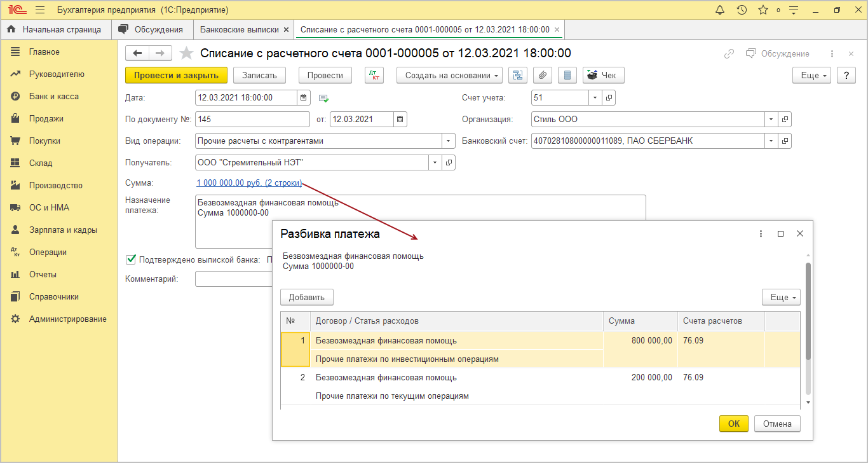The width and height of the screenshot is (868, 463).
Task: Click the Дт/Кт postings icon in toolbar
Action: click(x=374, y=75)
